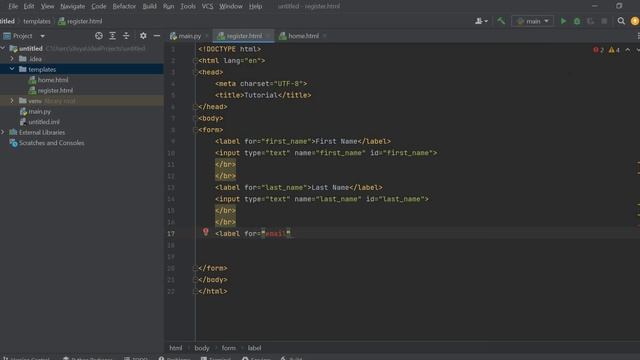Click form in the bottom breadcrumb
This screenshot has height=360, width=640.
(x=229, y=348)
